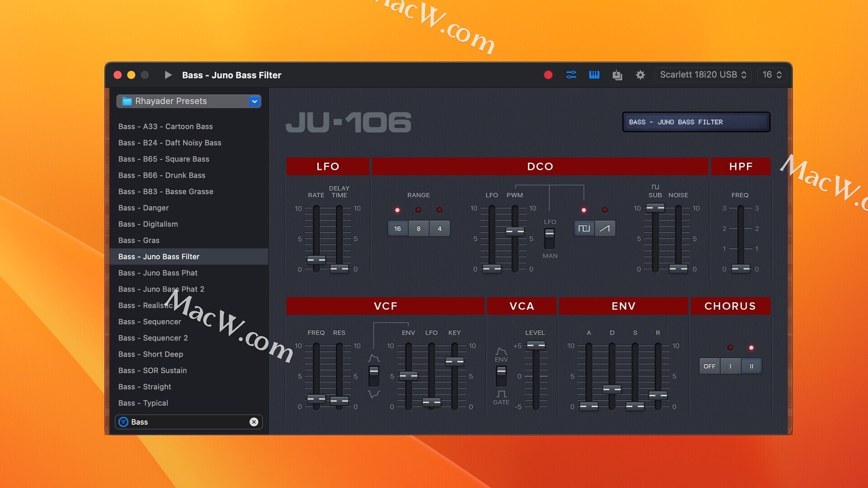Screen dimensions: 868x488
Task: Open settings with the gear icon
Action: (640, 75)
